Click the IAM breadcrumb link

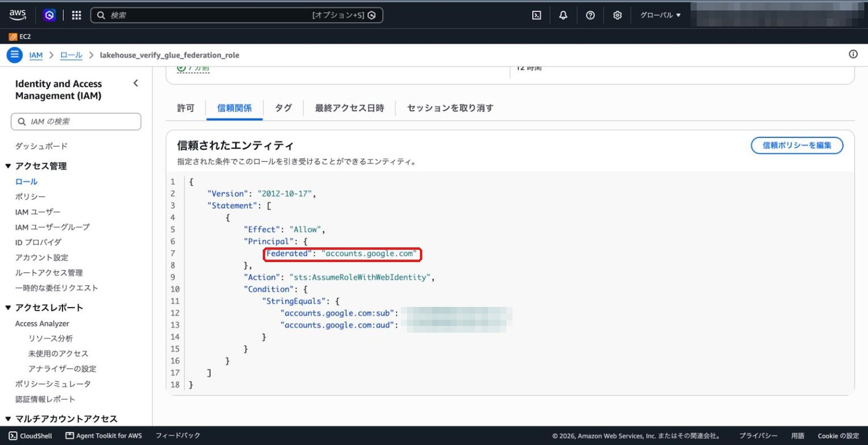(x=36, y=55)
